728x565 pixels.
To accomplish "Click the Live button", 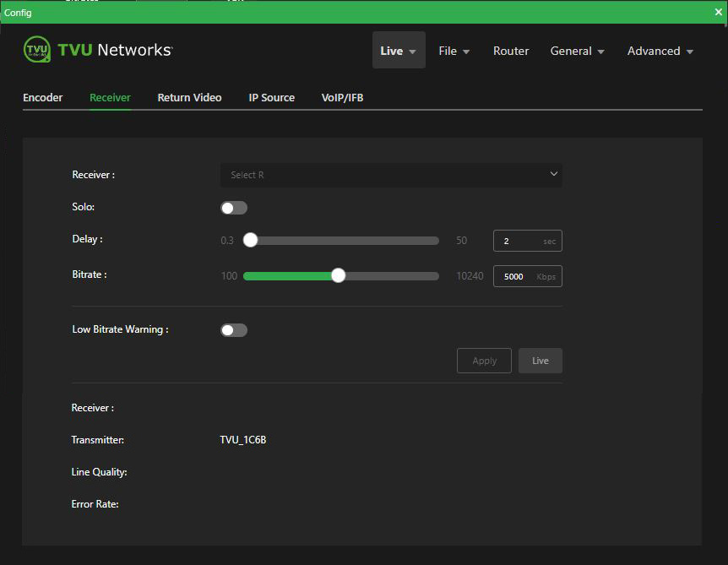I will click(x=540, y=360).
